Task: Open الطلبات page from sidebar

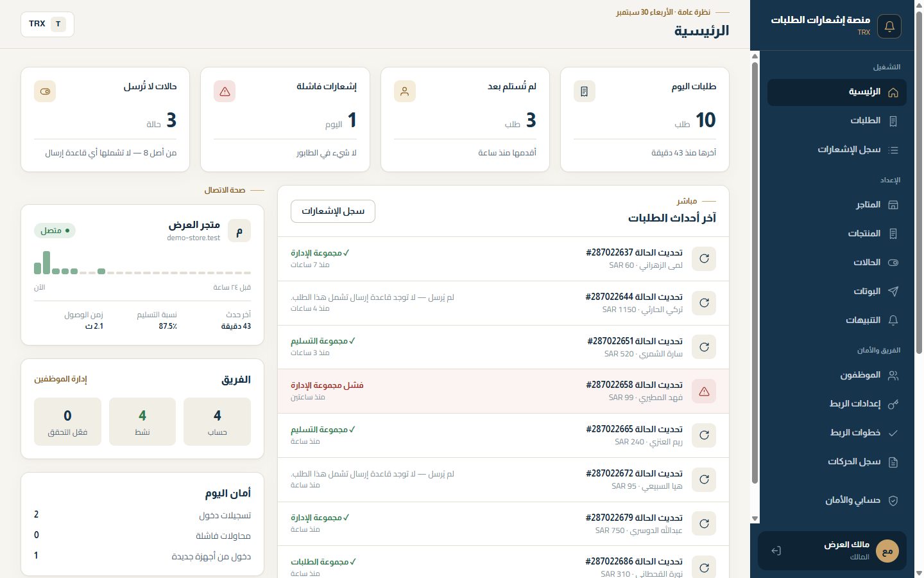Action: click(x=837, y=121)
